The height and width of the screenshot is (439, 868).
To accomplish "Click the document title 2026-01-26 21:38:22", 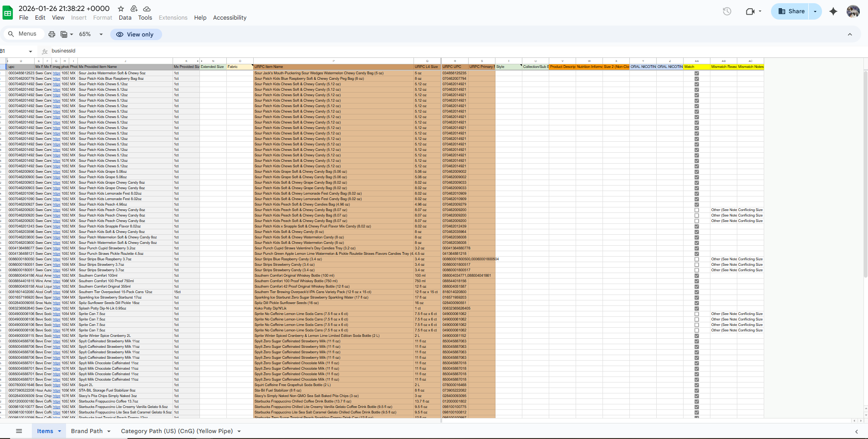I will (x=64, y=9).
